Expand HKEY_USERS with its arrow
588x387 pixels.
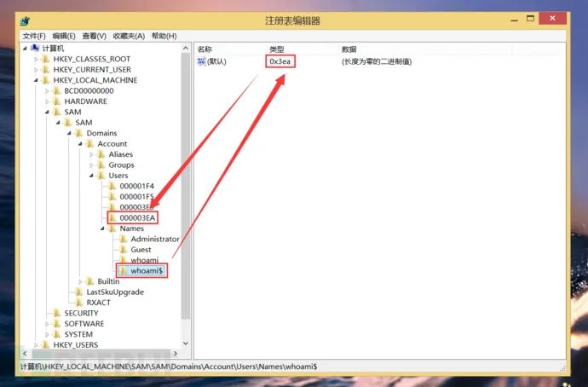tap(36, 344)
